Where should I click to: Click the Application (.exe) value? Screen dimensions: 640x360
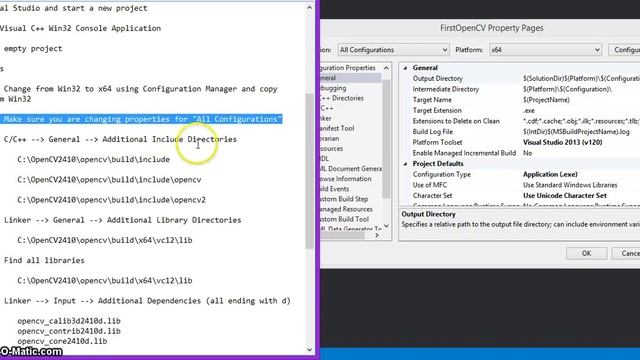[x=550, y=174]
